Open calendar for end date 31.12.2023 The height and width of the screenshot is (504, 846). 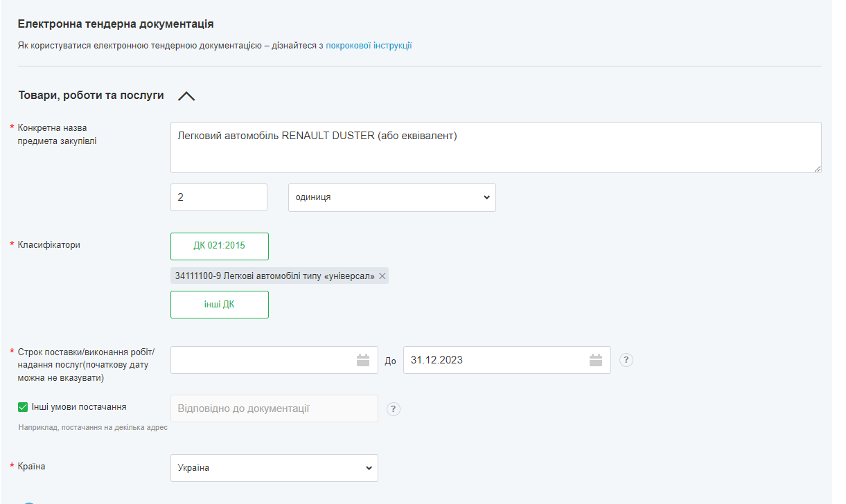click(596, 360)
